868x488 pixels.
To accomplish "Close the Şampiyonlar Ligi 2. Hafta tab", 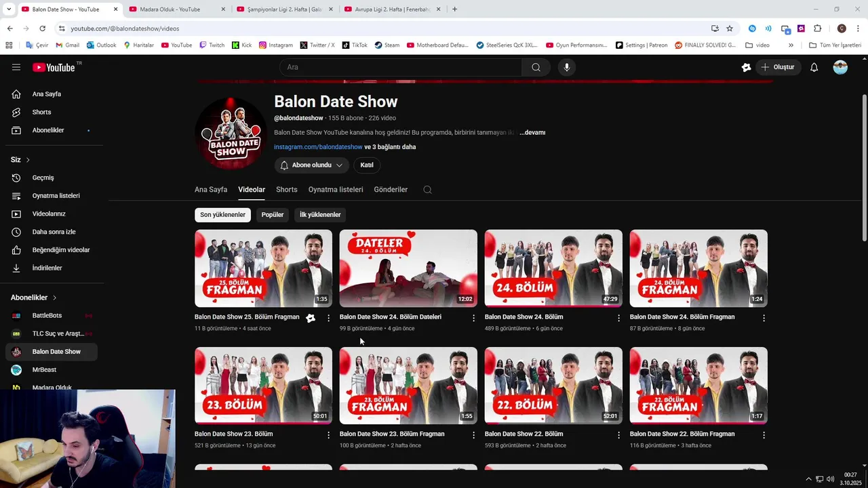I will click(x=330, y=9).
